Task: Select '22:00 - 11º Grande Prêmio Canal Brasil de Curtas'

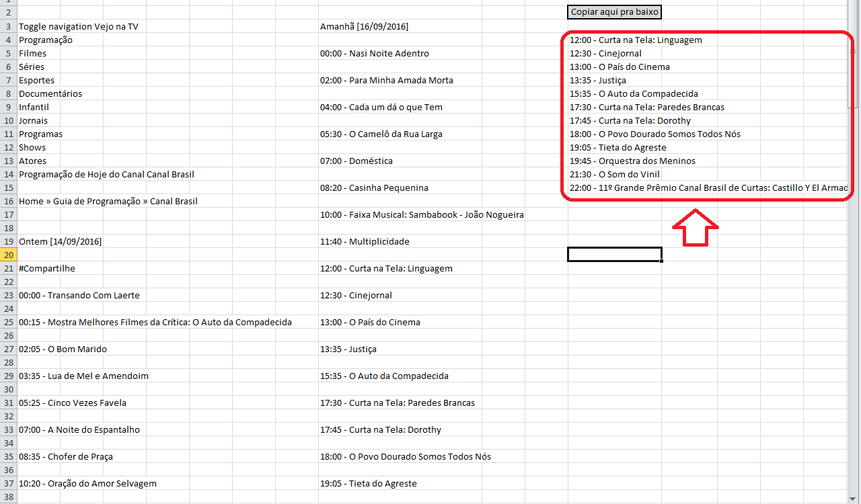Action: coord(708,187)
